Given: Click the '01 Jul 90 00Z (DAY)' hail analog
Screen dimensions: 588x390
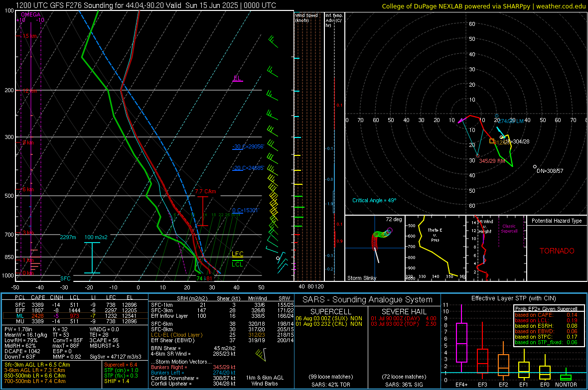Looking at the screenshot, I should (396, 318).
